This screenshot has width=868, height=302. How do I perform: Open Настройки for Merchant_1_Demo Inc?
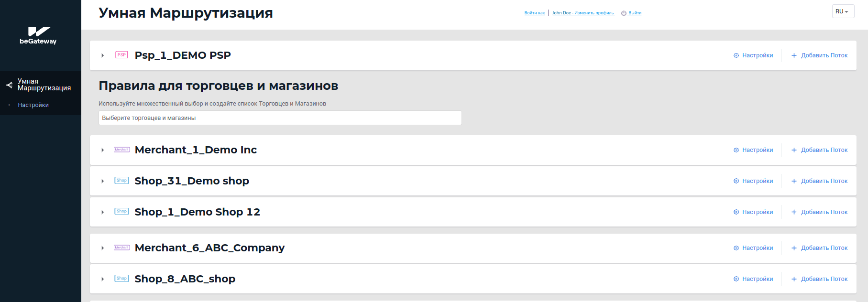click(757, 150)
